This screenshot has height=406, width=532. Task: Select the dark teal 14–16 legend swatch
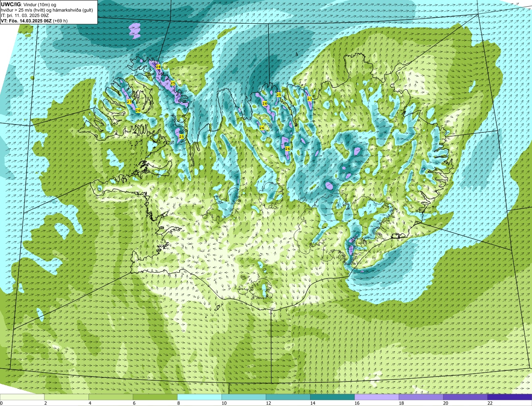pos(332,397)
